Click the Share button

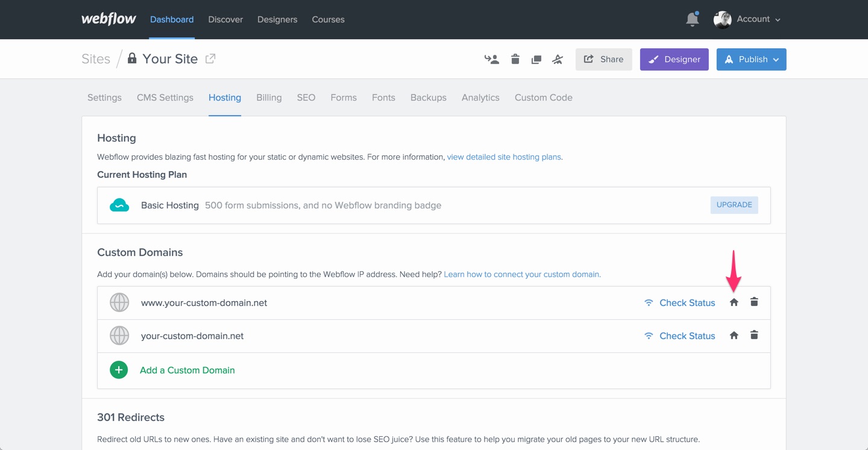[x=604, y=59]
